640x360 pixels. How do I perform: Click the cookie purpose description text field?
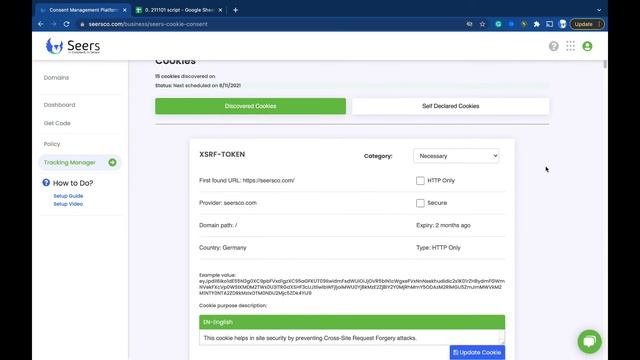[352, 338]
